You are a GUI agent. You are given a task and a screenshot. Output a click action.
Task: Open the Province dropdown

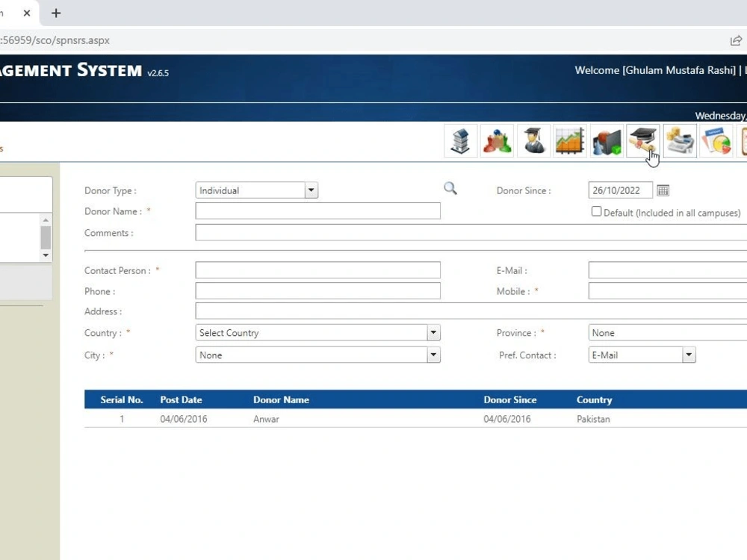pos(667,332)
